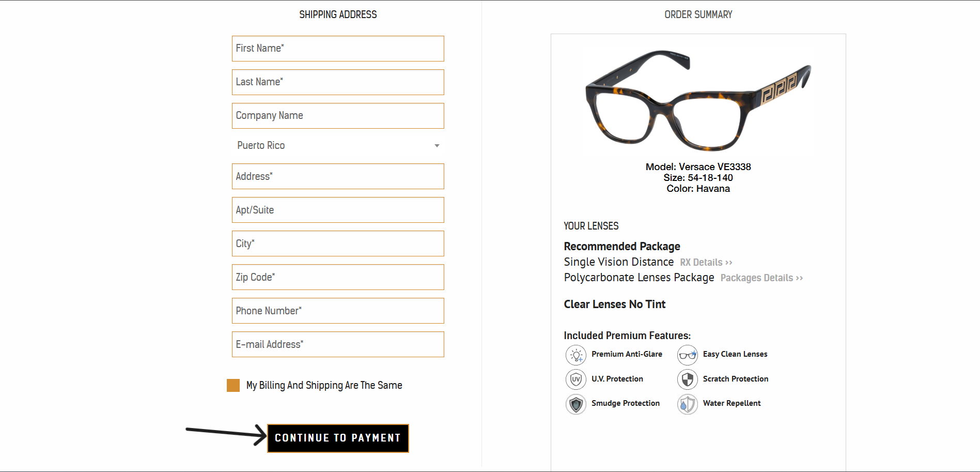Select the Apt/Suite field
This screenshot has width=980, height=472.
338,210
